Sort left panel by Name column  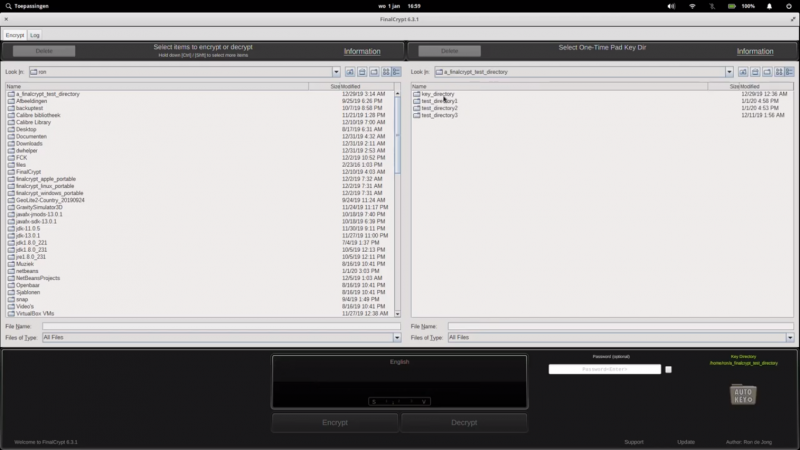157,86
